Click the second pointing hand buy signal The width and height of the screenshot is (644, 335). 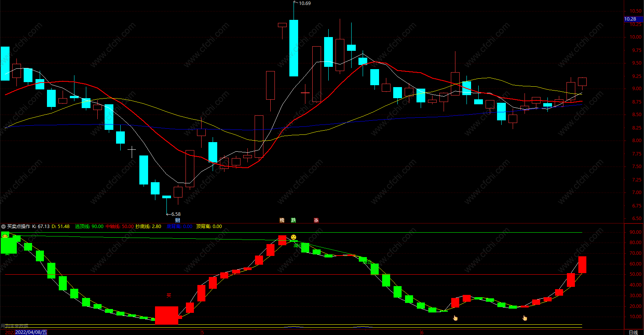525,318
